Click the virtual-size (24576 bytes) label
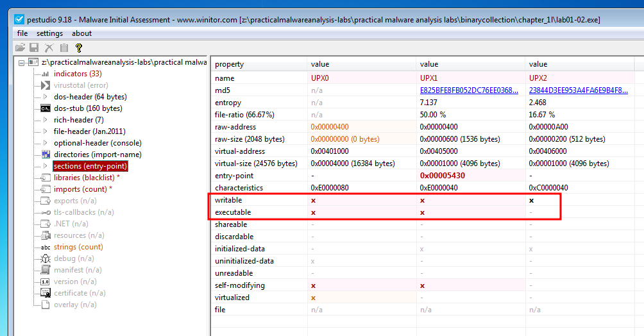 (x=256, y=164)
